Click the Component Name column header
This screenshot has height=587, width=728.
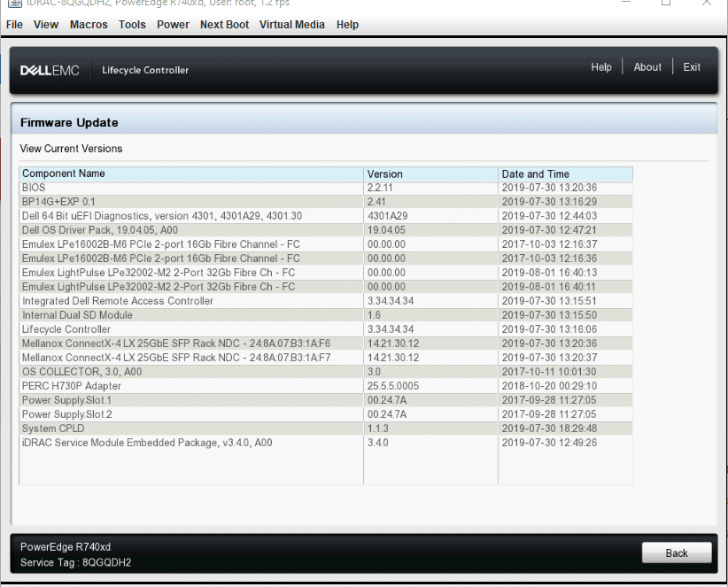(x=190, y=174)
